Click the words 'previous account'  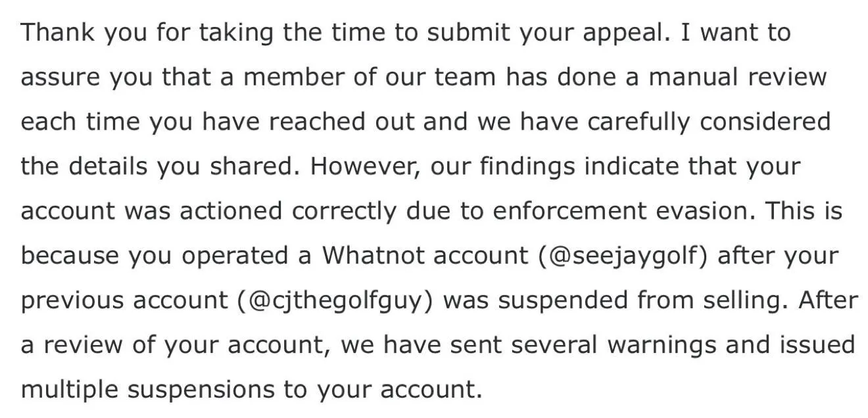[x=124, y=300]
